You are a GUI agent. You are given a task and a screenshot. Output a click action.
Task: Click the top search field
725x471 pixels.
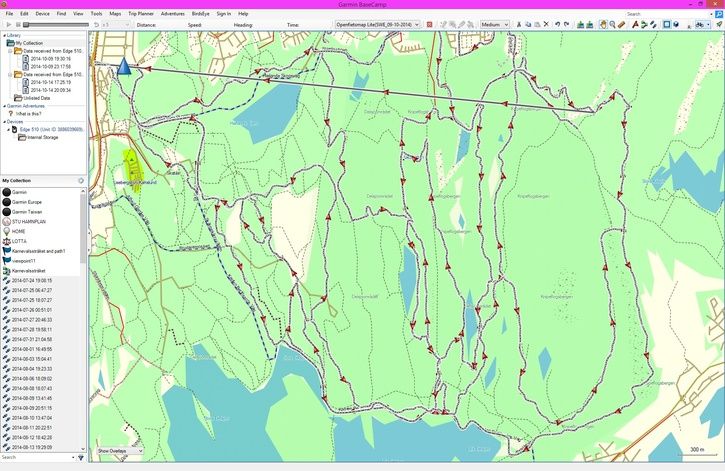(668, 14)
